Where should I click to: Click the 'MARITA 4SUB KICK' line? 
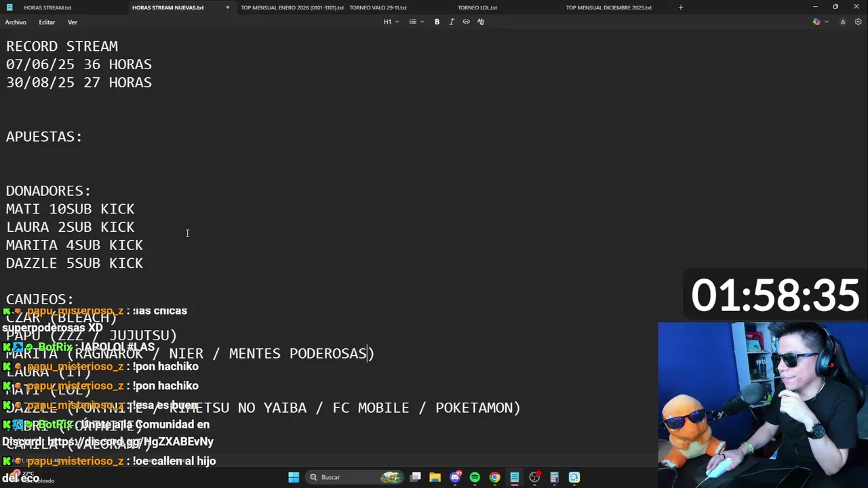[x=75, y=245]
